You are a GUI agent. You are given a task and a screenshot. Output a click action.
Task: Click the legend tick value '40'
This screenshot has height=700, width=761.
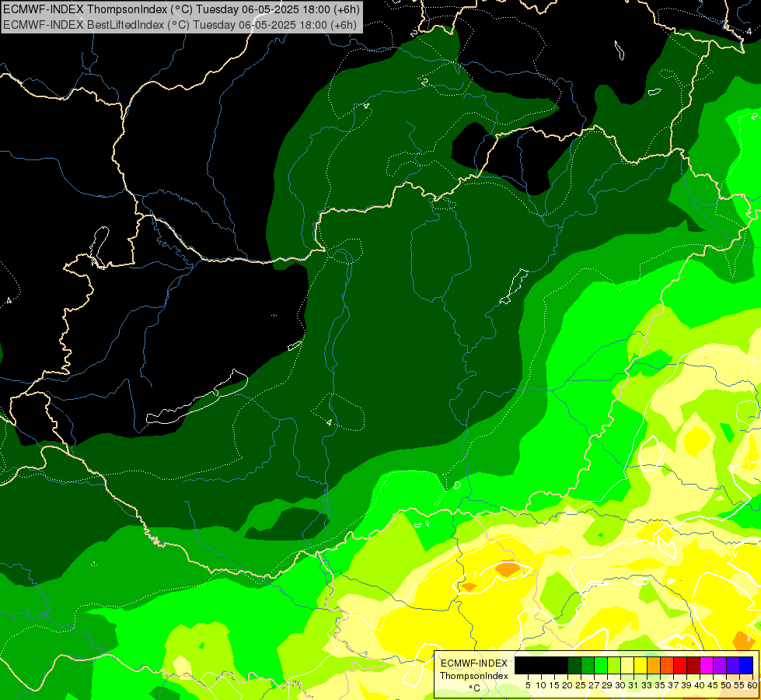700,685
